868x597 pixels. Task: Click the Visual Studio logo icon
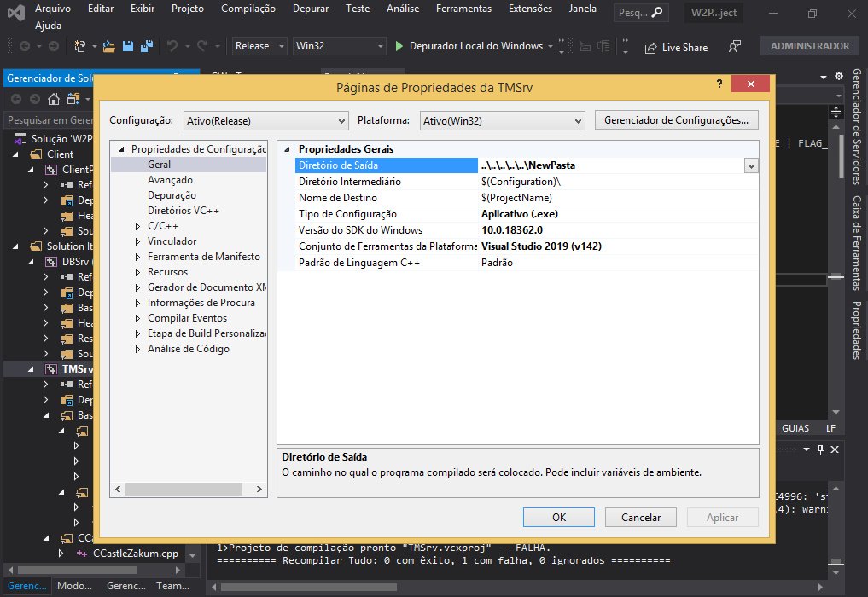point(16,12)
